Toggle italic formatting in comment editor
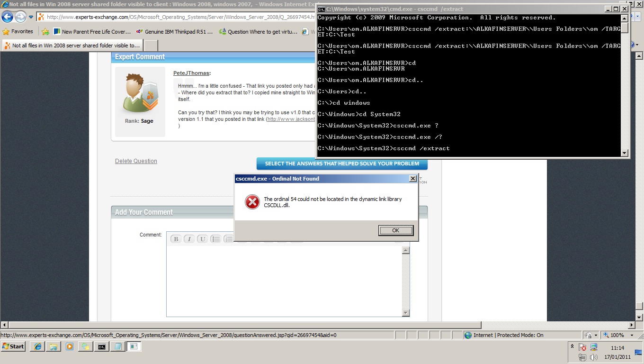 (189, 239)
